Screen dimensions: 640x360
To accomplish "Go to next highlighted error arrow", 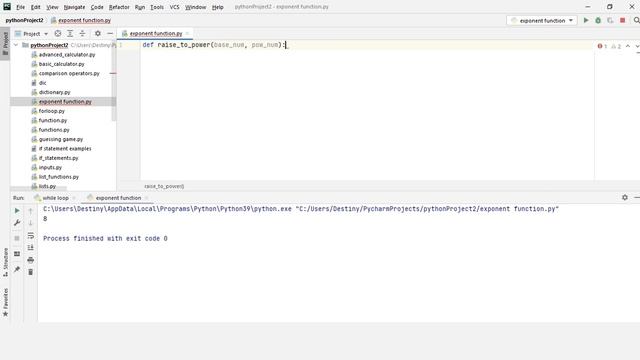I will (637, 46).
